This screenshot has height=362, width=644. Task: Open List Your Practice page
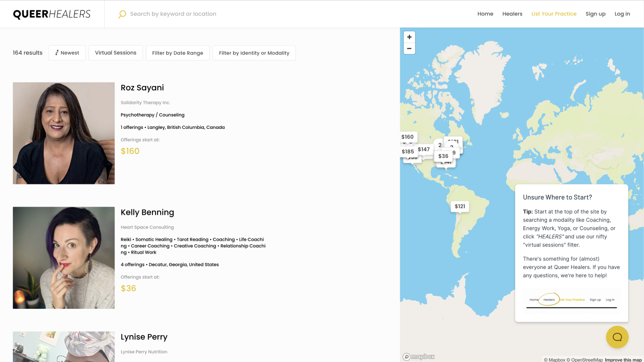554,14
